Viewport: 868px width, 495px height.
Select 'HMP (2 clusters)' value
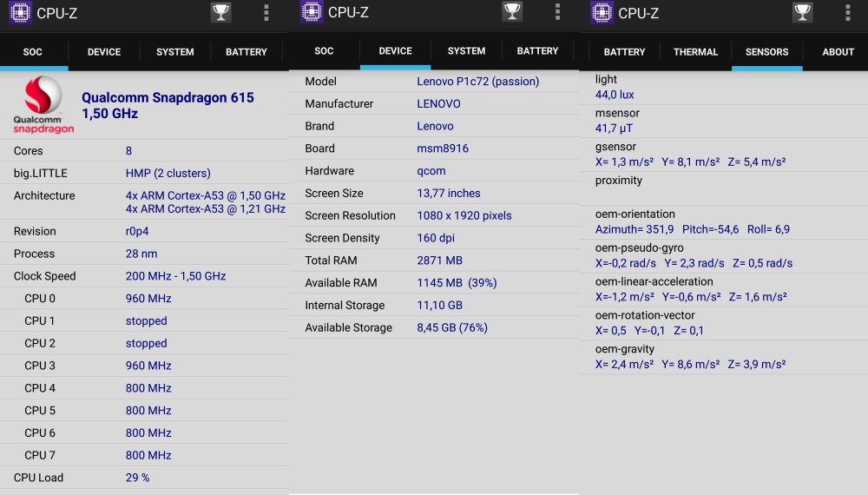[168, 174]
